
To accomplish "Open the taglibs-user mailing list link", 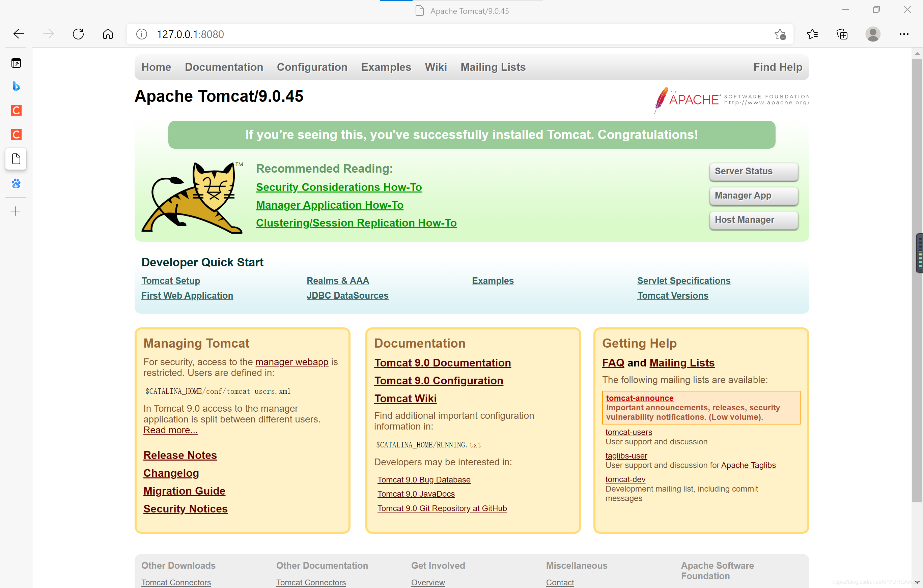I will (x=626, y=456).
